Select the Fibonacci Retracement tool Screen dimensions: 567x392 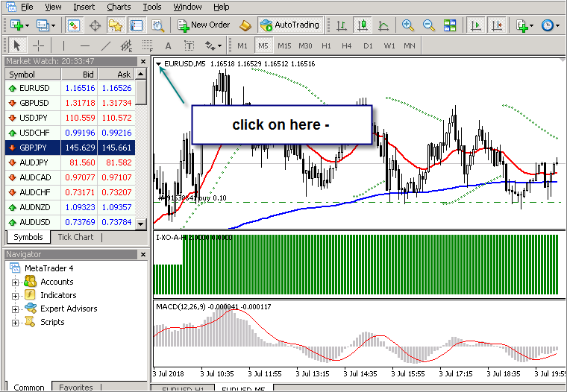pyautogui.click(x=147, y=45)
